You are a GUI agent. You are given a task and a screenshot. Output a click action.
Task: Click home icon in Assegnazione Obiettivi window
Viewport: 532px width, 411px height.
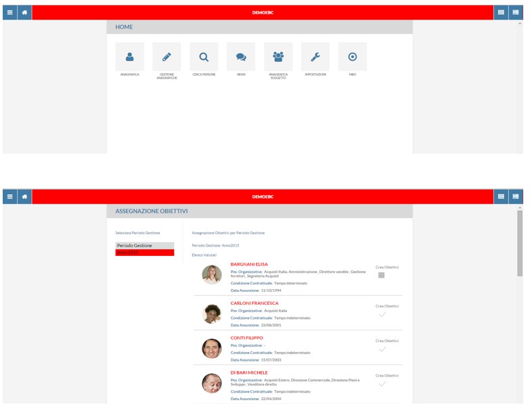click(24, 196)
